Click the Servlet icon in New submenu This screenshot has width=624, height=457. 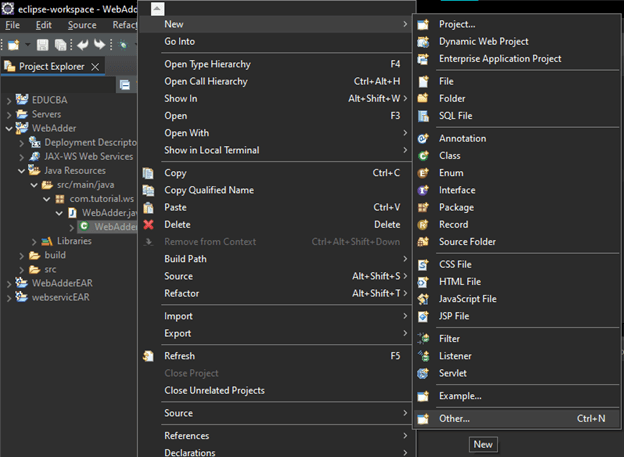point(423,373)
